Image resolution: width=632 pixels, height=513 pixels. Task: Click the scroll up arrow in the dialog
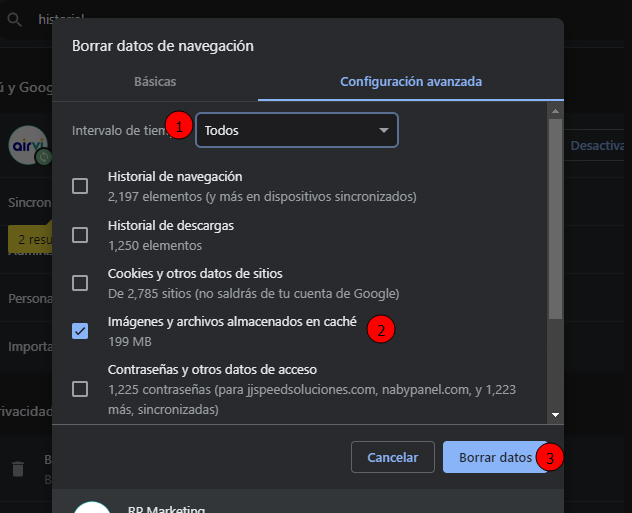tap(555, 111)
